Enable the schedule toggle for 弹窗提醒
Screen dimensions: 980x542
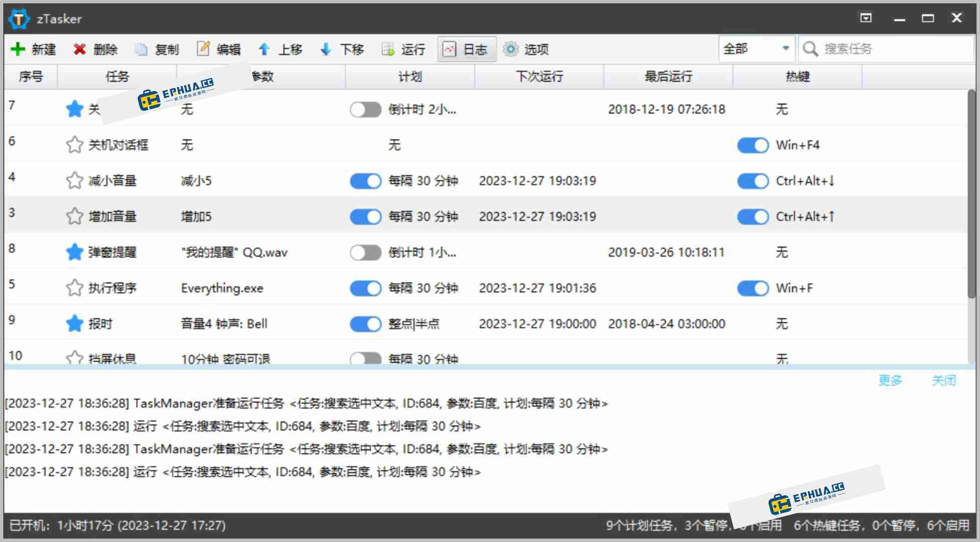365,252
